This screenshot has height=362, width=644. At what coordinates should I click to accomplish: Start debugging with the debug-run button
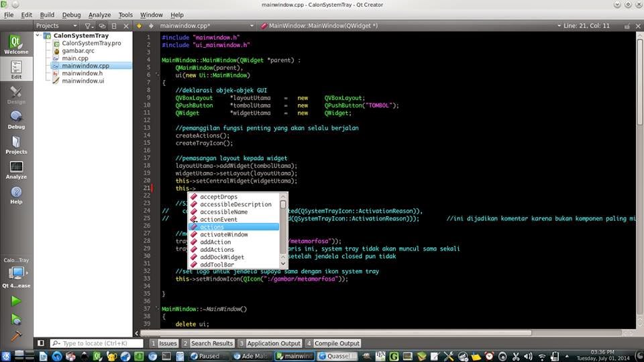pos(16,319)
